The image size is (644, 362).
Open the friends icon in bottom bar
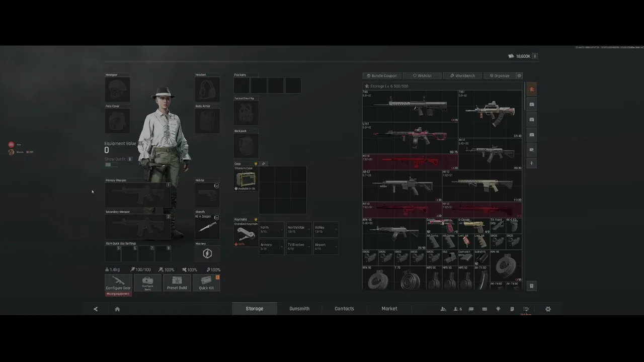click(443, 309)
